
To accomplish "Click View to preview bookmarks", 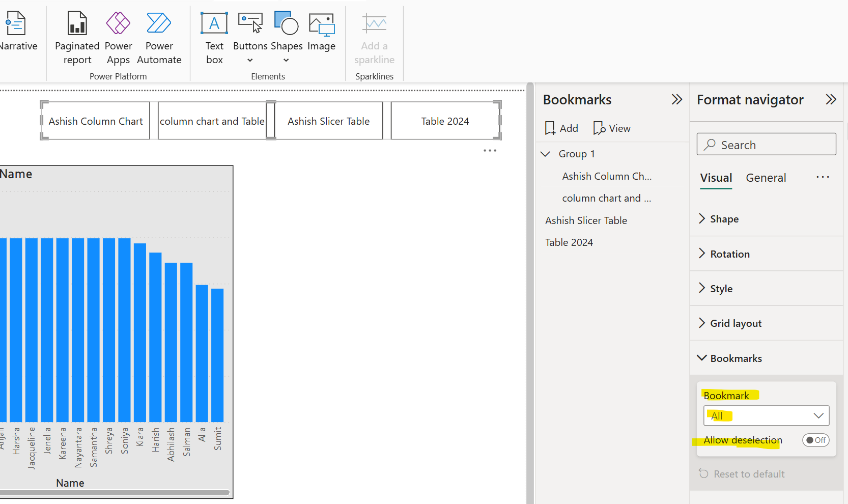I will click(612, 128).
